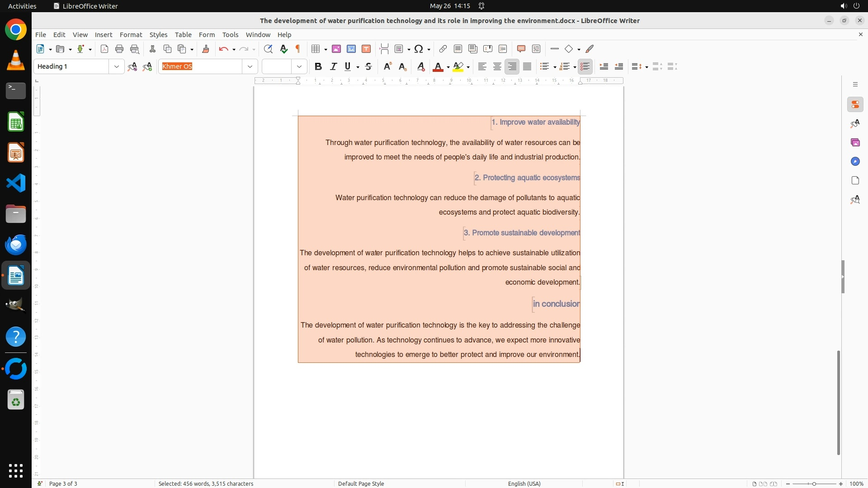Open the Format menu
This screenshot has width=868, height=488.
(x=131, y=34)
